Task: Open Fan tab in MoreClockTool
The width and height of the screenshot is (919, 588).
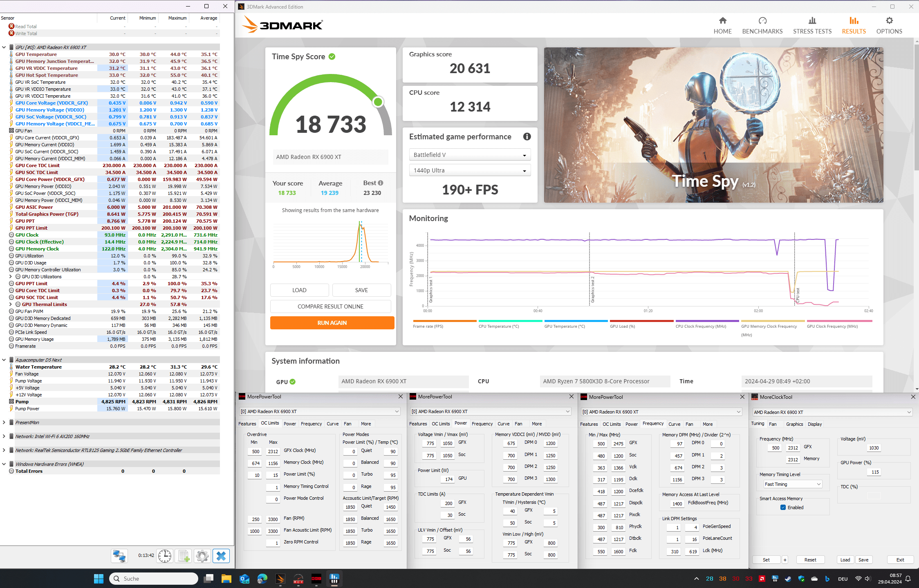Action: coord(772,424)
